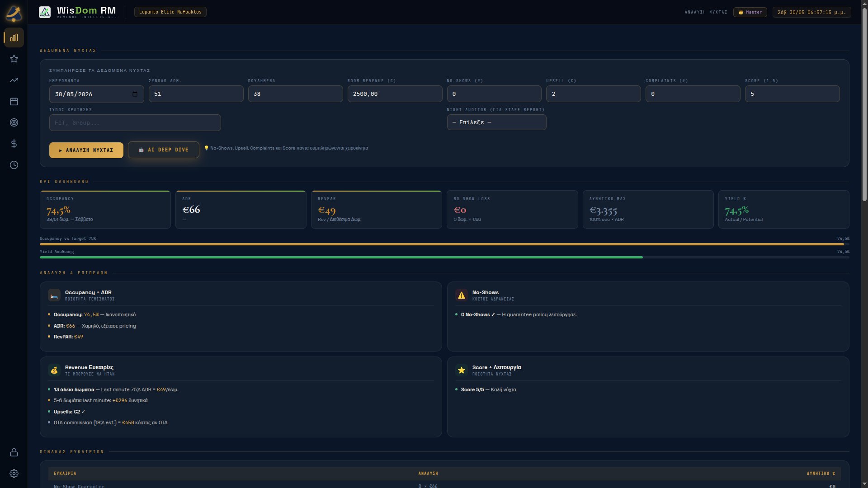
Task: Focus the Room Revenue field 2500,00
Action: click(395, 94)
